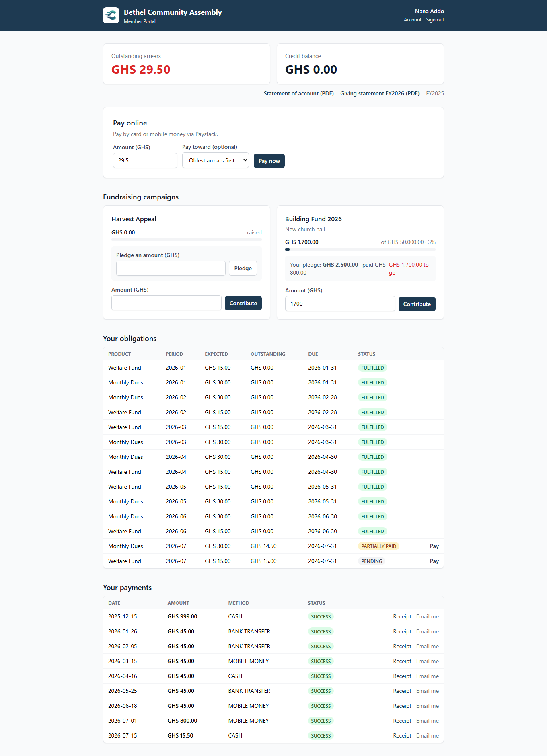Image resolution: width=547 pixels, height=756 pixels.
Task: Sign out of the member portal
Action: coord(435,20)
